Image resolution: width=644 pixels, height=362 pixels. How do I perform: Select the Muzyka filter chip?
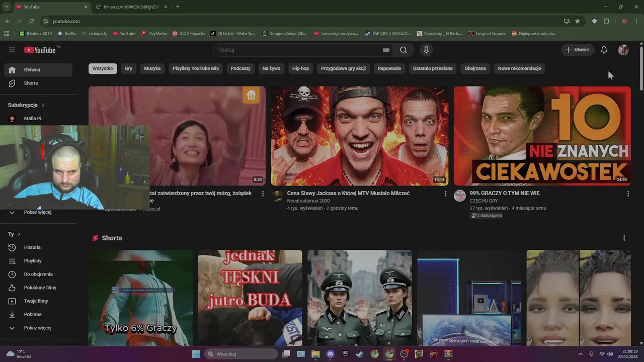pyautogui.click(x=152, y=68)
